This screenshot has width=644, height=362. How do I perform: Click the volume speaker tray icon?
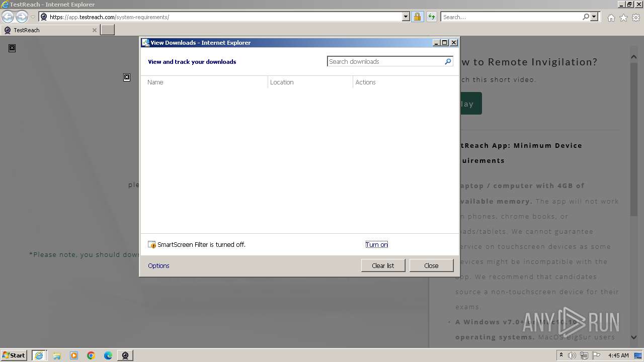coord(572,355)
